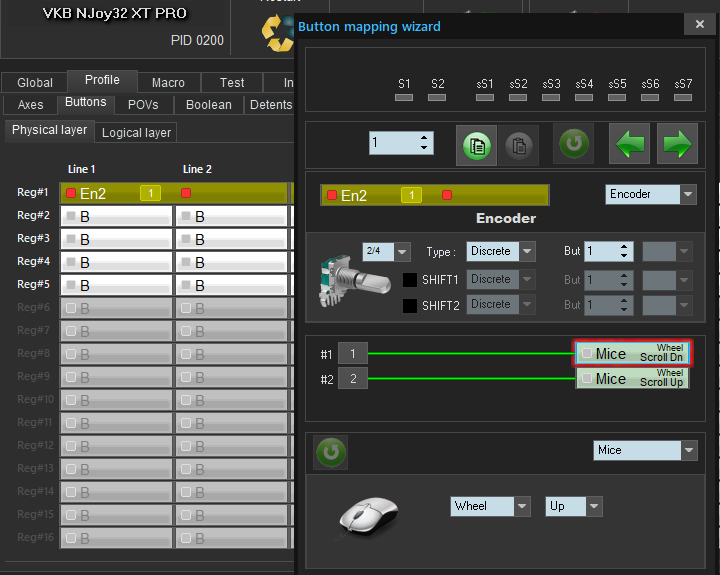This screenshot has width=720, height=575.
Task: Go to next button with green right arrow
Action: 677,144
